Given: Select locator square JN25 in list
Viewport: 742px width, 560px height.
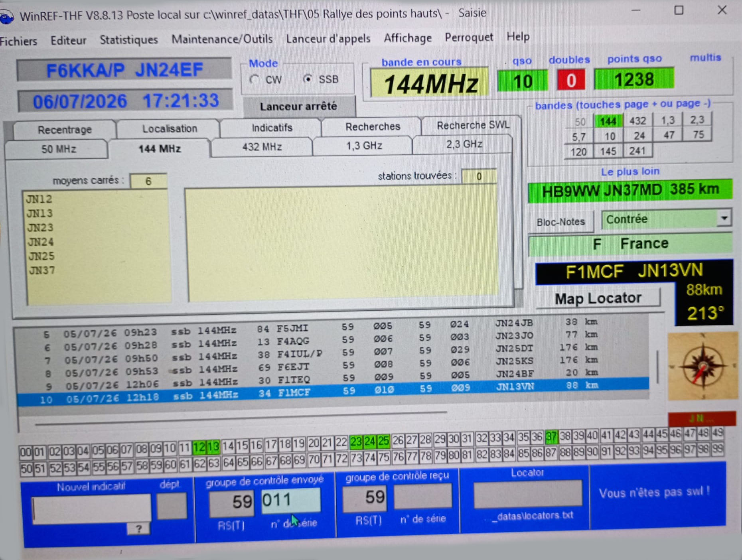Looking at the screenshot, I should 41,256.
